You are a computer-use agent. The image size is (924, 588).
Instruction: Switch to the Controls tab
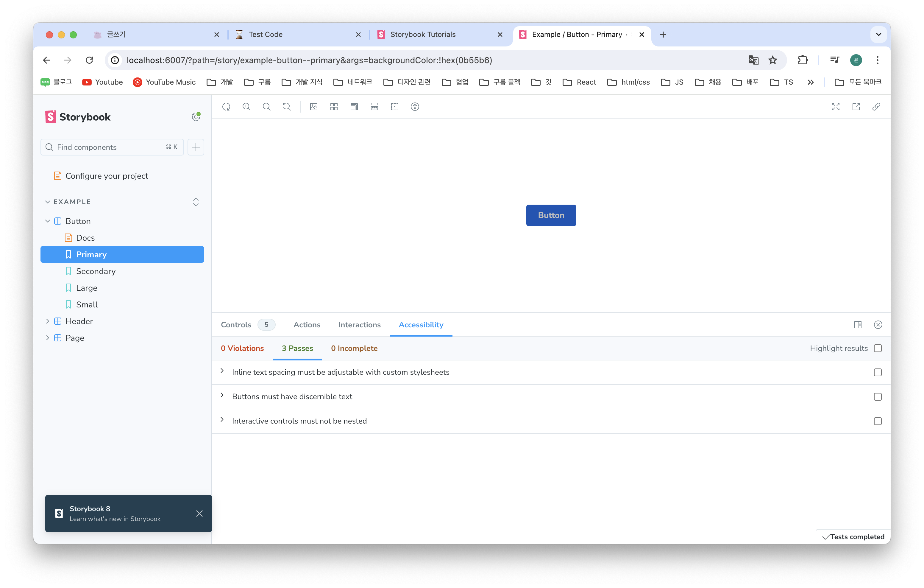248,325
